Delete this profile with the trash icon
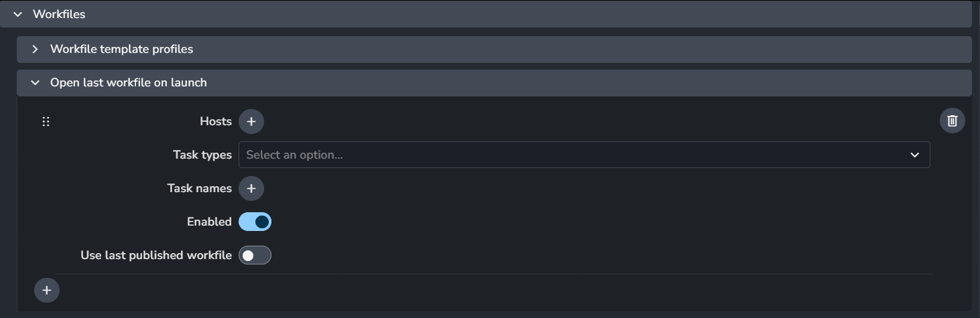Image resolution: width=980 pixels, height=318 pixels. point(952,121)
